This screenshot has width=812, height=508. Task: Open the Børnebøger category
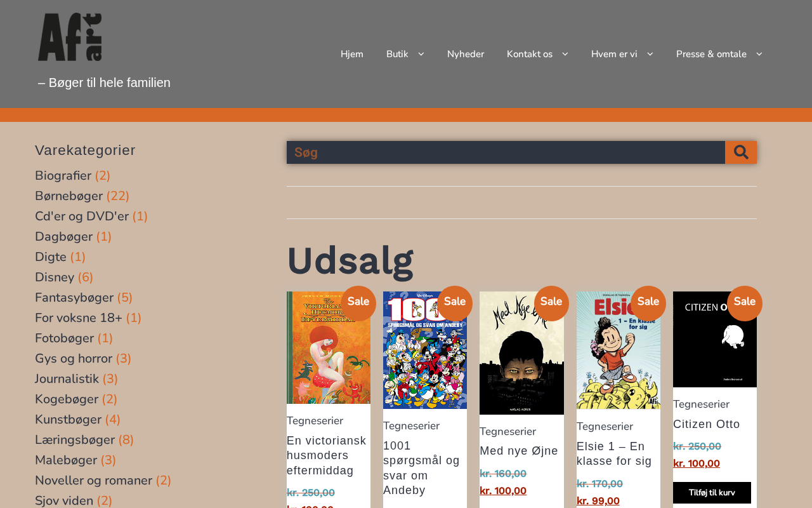[x=69, y=196]
